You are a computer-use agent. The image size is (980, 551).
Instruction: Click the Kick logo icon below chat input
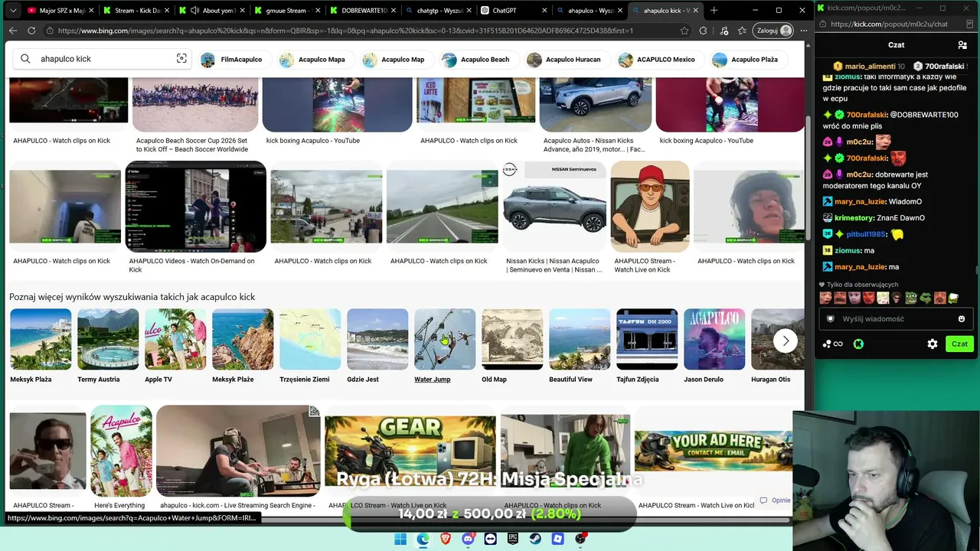tap(858, 344)
